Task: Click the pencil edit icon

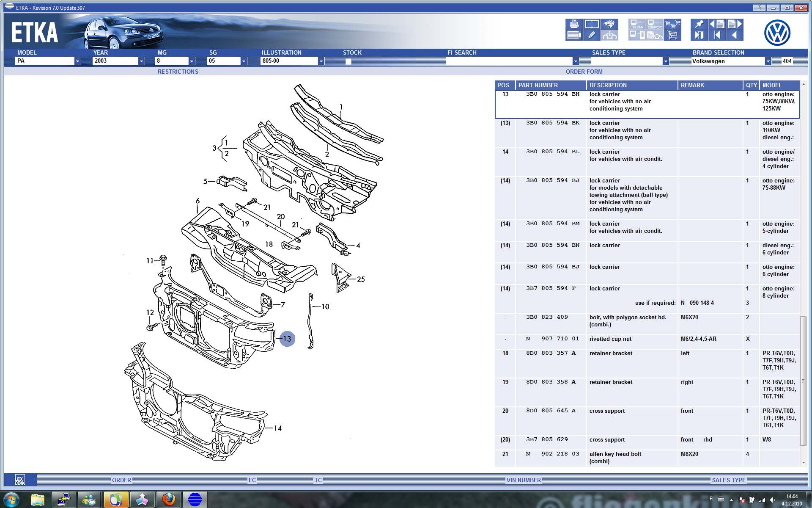Action: point(591,36)
